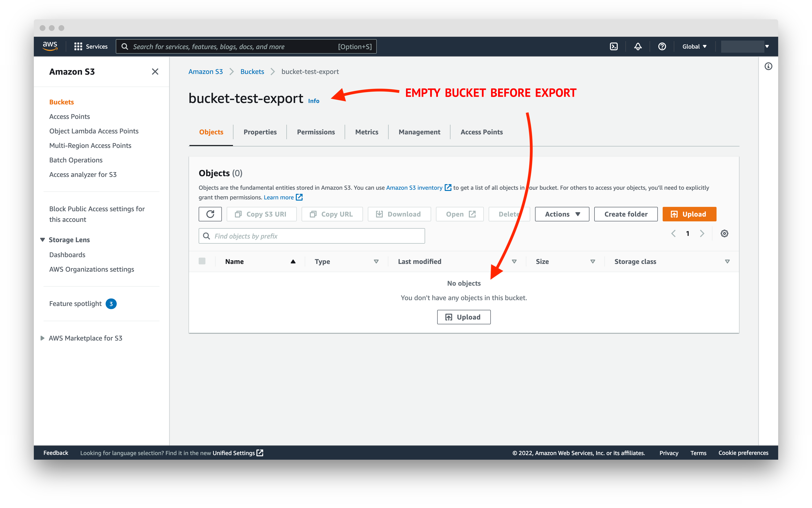This screenshot has height=508, width=812.
Task: Open table preferences gear icon
Action: [x=724, y=233]
